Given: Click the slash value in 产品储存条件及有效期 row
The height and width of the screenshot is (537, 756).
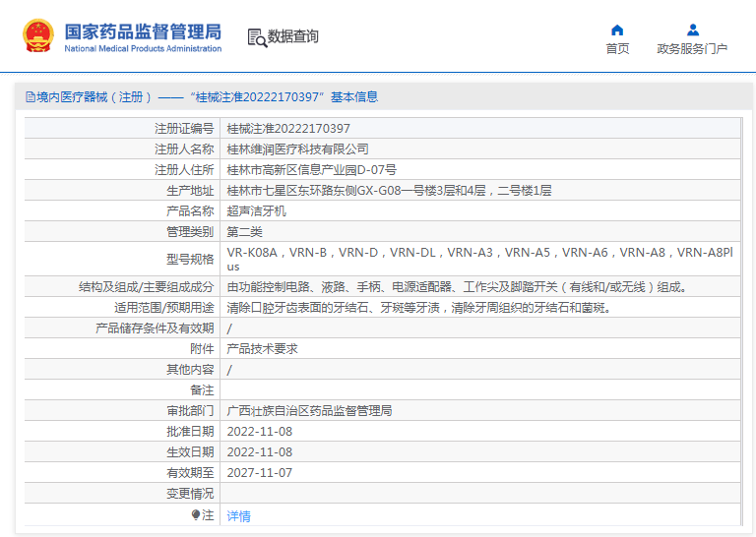Looking at the screenshot, I should (229, 328).
